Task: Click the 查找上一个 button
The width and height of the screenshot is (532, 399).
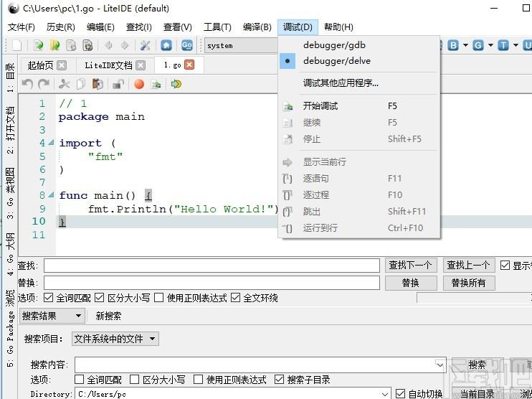Action: pos(469,266)
